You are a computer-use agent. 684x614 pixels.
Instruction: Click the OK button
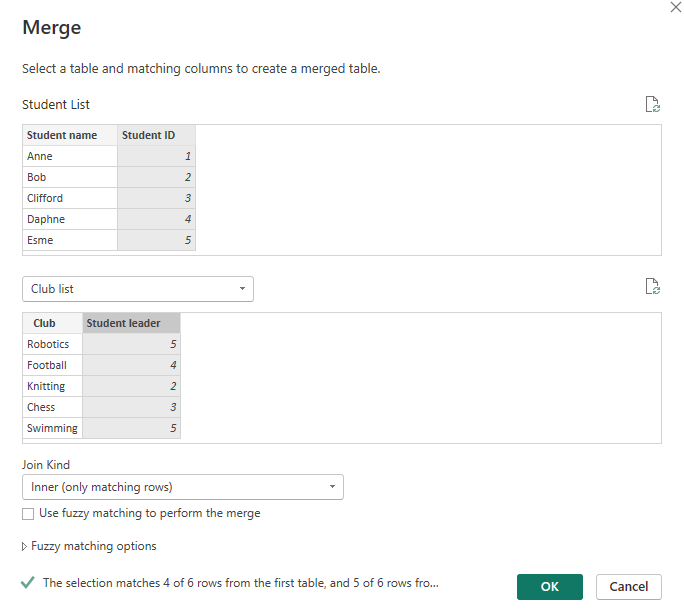pos(550,587)
